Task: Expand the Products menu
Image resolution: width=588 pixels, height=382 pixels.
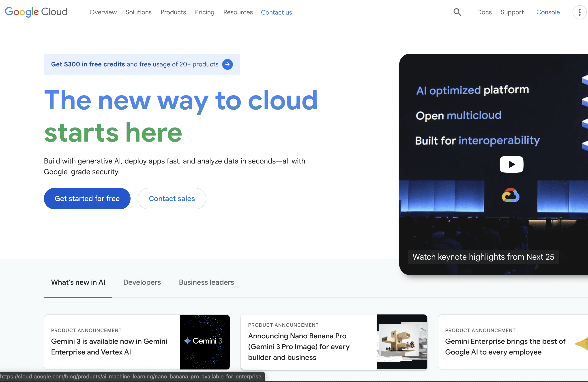Action: [x=173, y=12]
